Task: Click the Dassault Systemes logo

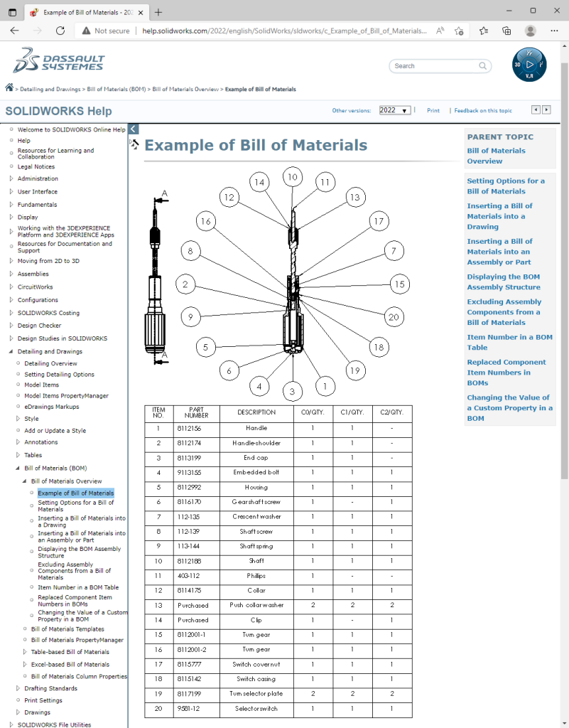Action: [59, 62]
